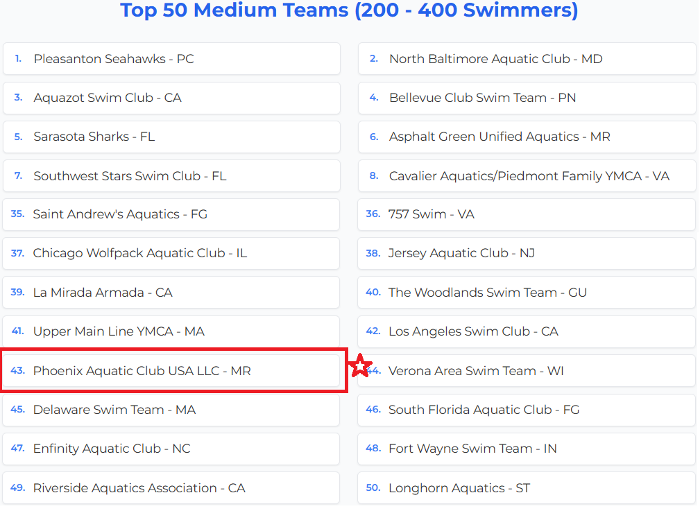
Task: Open Aquazot Swim Club - CA entry
Action: tap(107, 98)
